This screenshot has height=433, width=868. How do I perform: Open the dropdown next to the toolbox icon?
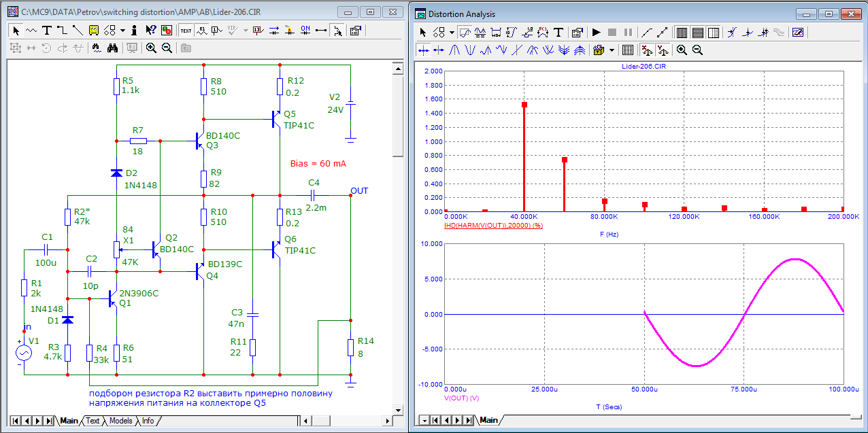(x=612, y=50)
